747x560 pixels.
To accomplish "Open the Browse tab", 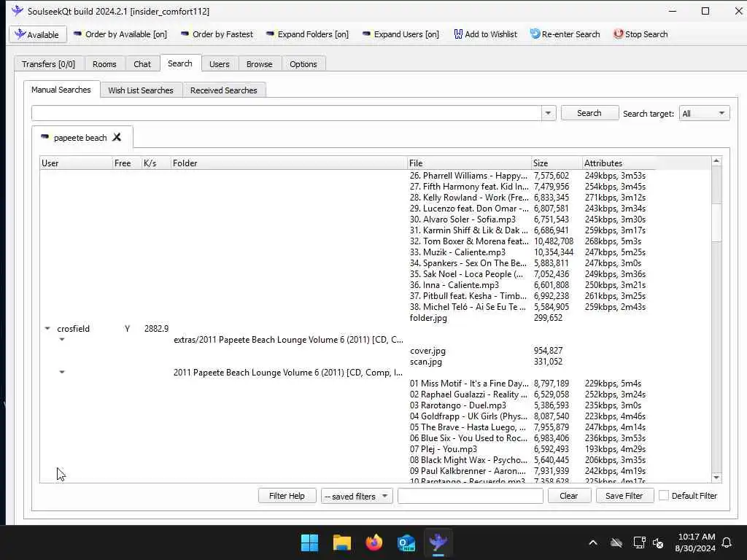I will point(259,64).
